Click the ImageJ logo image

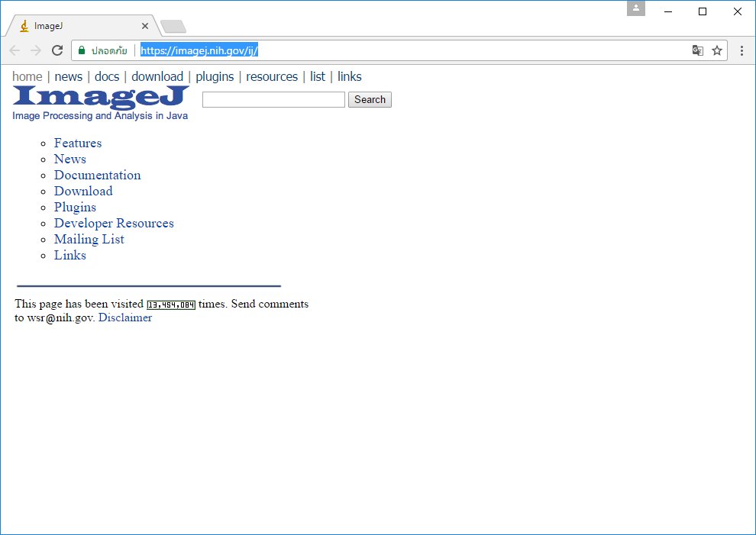point(99,98)
